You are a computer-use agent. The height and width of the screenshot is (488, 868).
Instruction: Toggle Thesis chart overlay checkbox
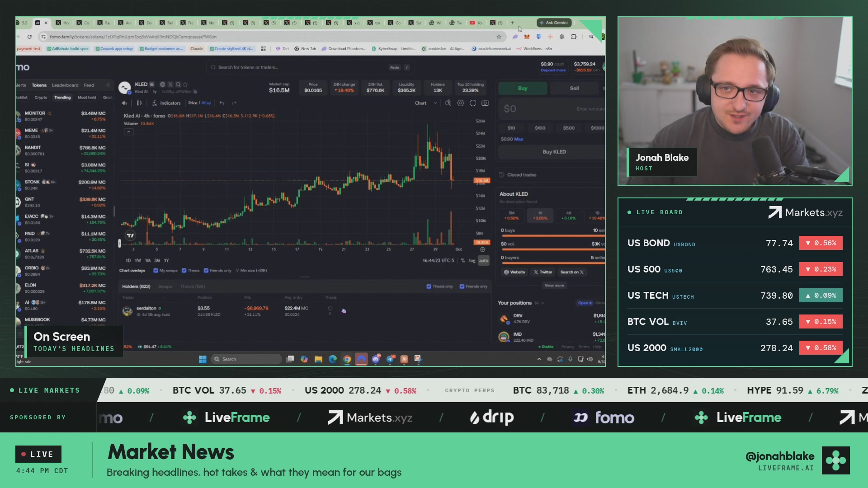point(184,271)
